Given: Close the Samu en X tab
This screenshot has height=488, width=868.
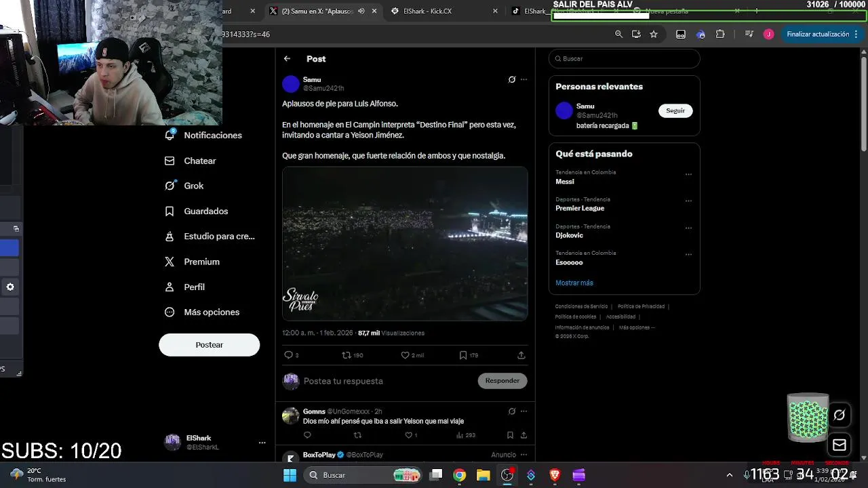Looking at the screenshot, I should (374, 11).
